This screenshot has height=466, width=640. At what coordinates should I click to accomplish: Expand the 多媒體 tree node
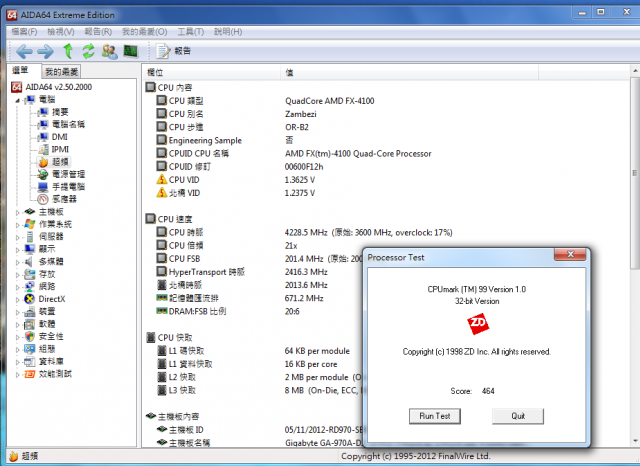coord(17,262)
